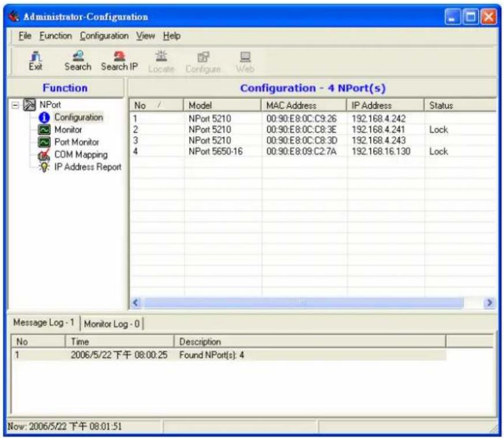The image size is (504, 438).
Task: Sort by the Model column header
Action: (x=222, y=105)
